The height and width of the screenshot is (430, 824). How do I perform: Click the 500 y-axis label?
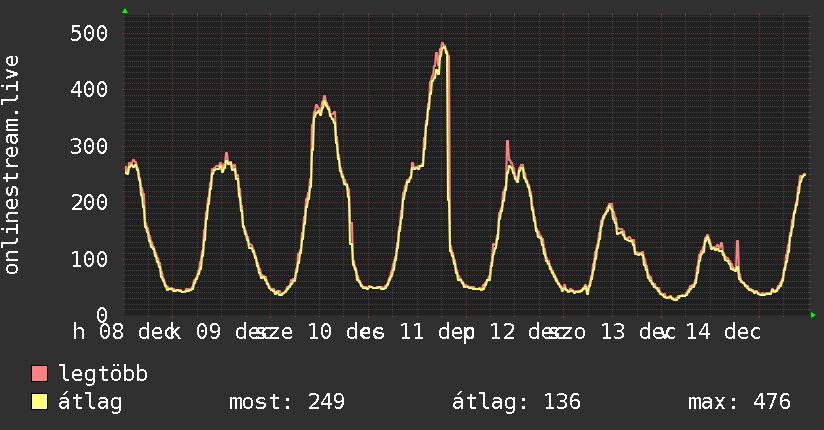pyautogui.click(x=89, y=33)
